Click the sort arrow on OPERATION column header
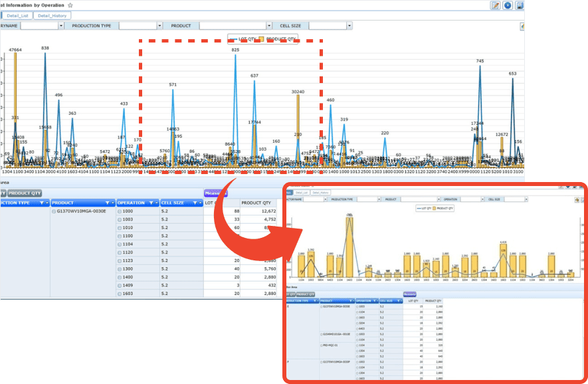The height and width of the screenshot is (384, 588). pyautogui.click(x=156, y=203)
